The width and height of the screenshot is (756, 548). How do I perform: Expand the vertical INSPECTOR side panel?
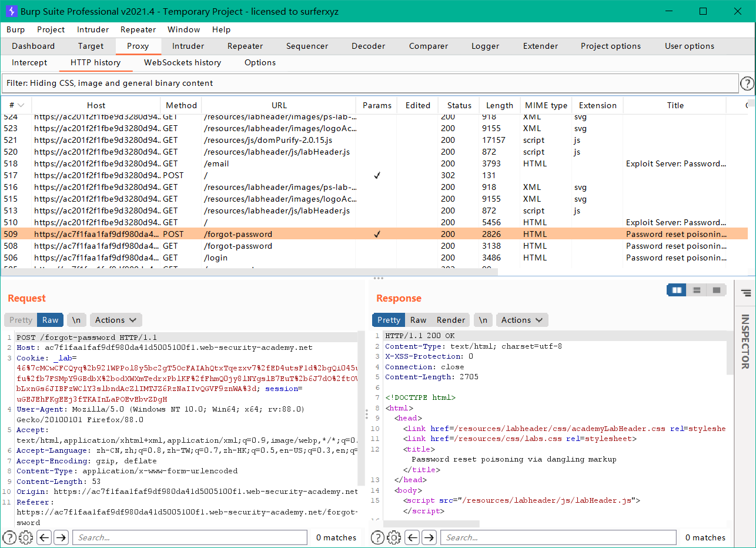(x=745, y=341)
